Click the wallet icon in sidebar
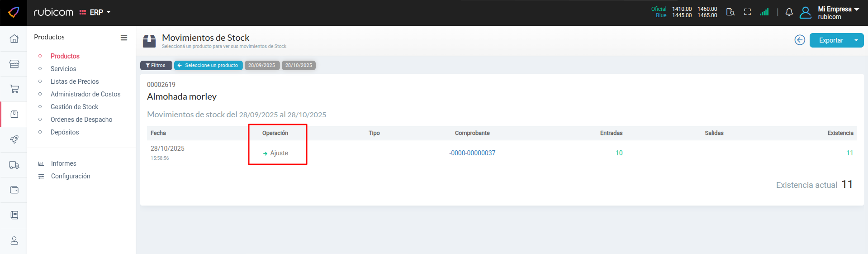This screenshot has width=868, height=254. pyautogui.click(x=14, y=190)
